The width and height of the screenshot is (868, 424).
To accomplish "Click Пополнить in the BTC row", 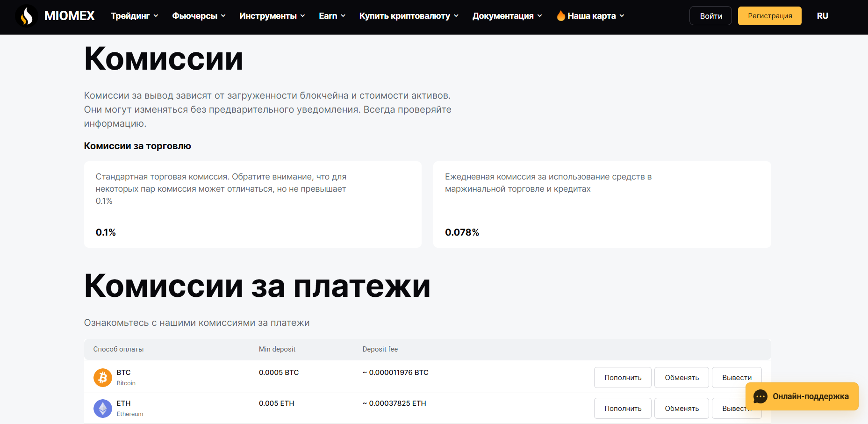I will click(623, 378).
